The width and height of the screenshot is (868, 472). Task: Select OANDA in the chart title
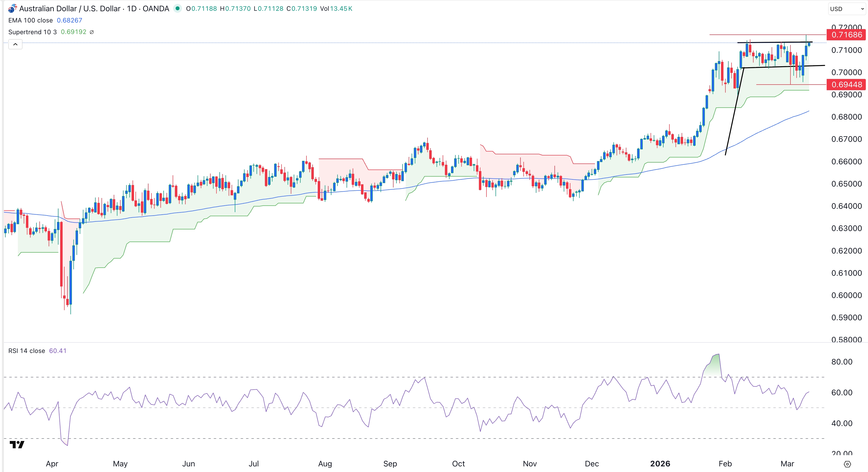[156, 8]
